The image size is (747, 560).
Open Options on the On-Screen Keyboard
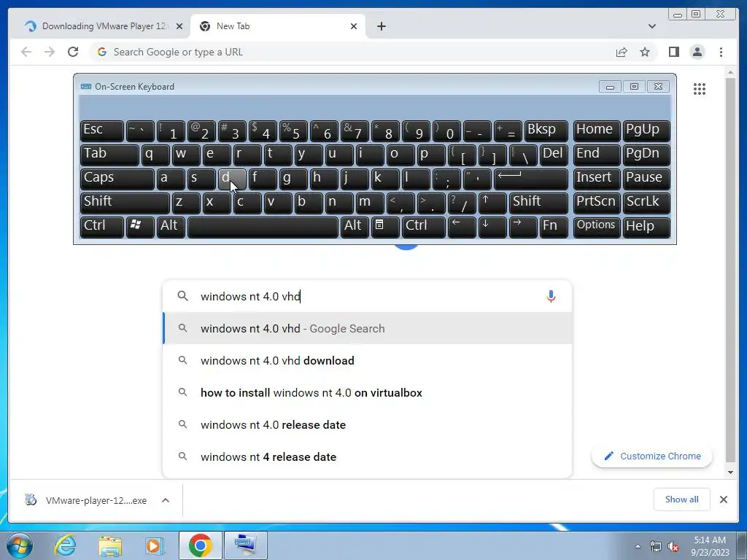click(x=597, y=227)
